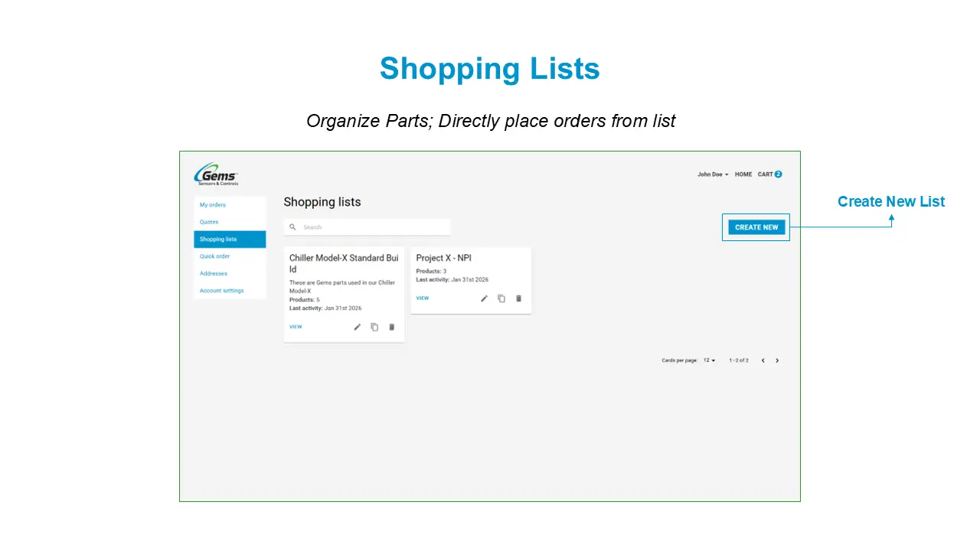The image size is (980, 551).
Task: Select the edit pencil on Chiller Model-X list
Action: click(x=357, y=327)
